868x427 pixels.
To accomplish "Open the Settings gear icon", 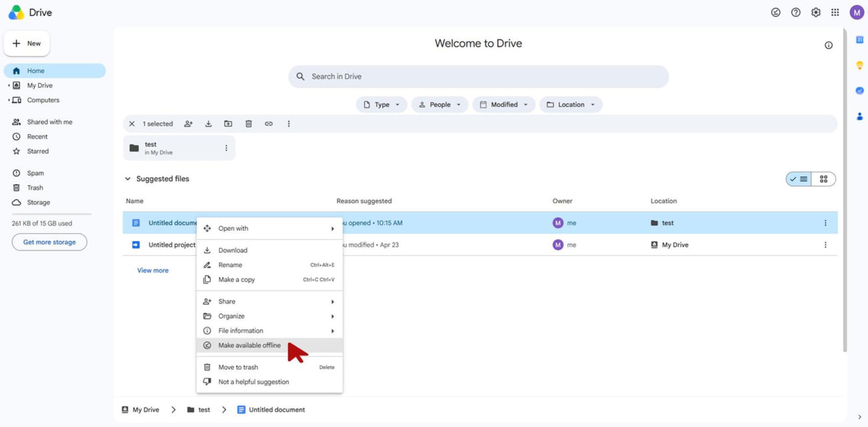I will 816,13.
